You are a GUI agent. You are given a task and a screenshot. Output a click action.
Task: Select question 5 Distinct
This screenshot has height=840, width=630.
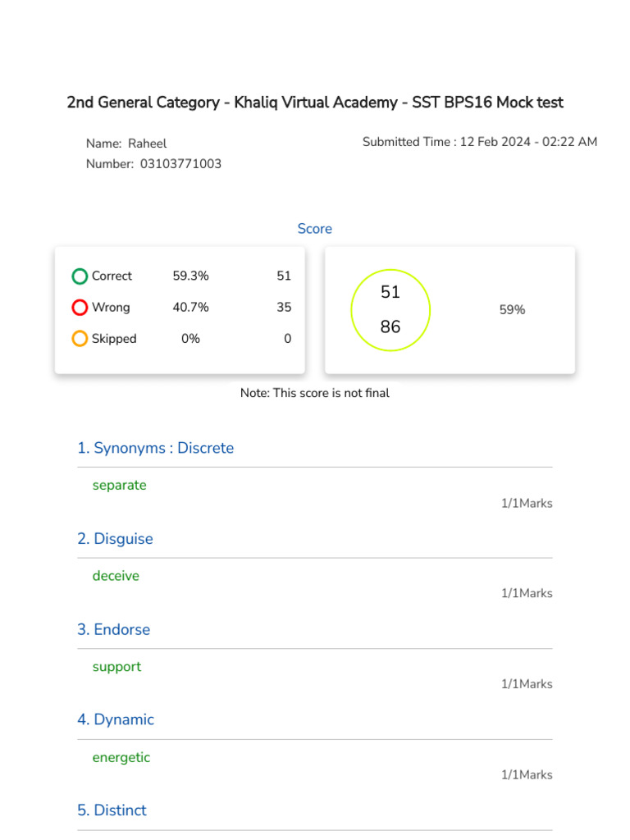[x=112, y=810]
